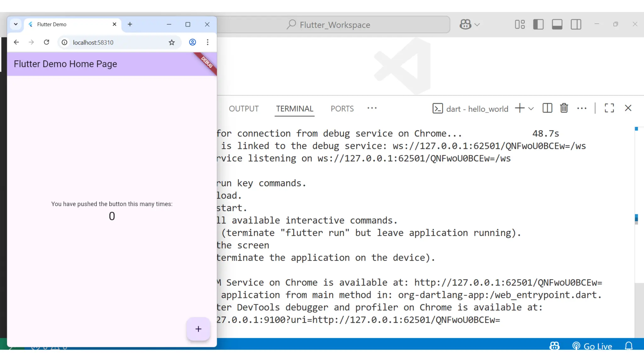
Task: Expand the new terminal launch profile dropdown
Action: pyautogui.click(x=531, y=109)
